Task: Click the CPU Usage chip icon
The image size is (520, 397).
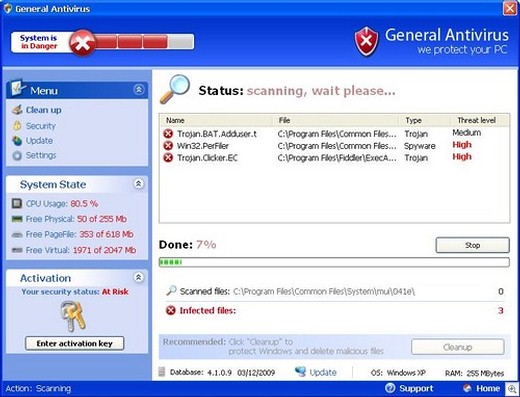Action: click(x=17, y=203)
